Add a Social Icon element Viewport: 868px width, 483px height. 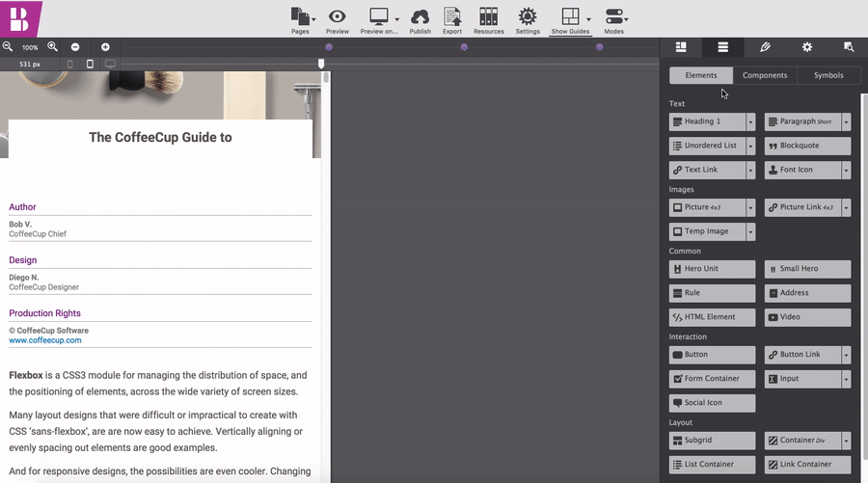(712, 403)
